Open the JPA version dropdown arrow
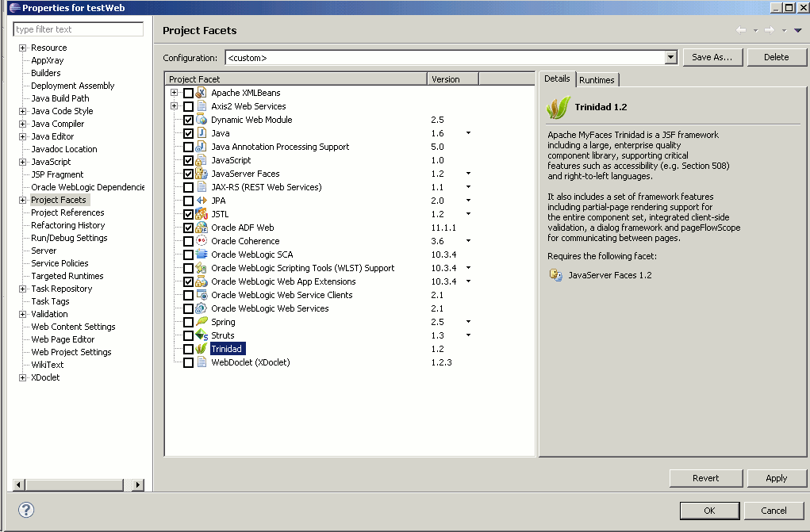Screen dimensions: 810x532 (x=468, y=201)
